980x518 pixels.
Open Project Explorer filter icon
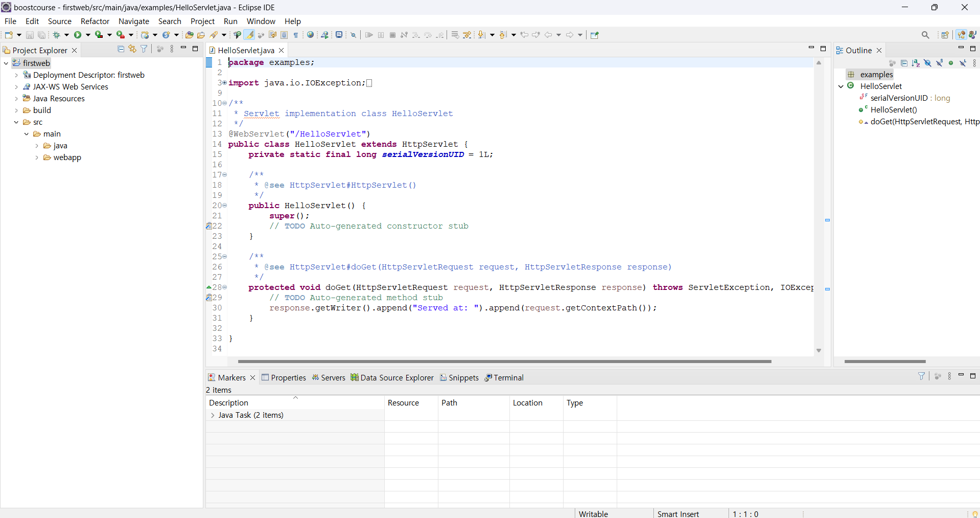coord(144,49)
